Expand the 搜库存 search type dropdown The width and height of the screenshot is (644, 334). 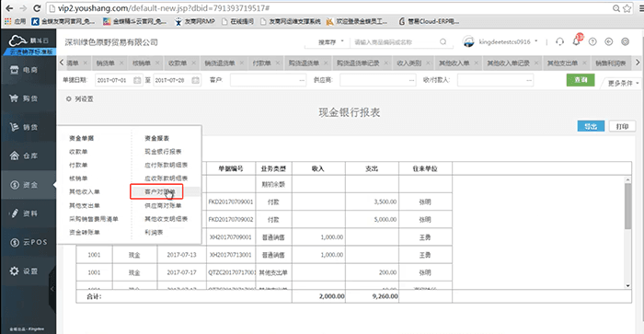[x=330, y=42]
